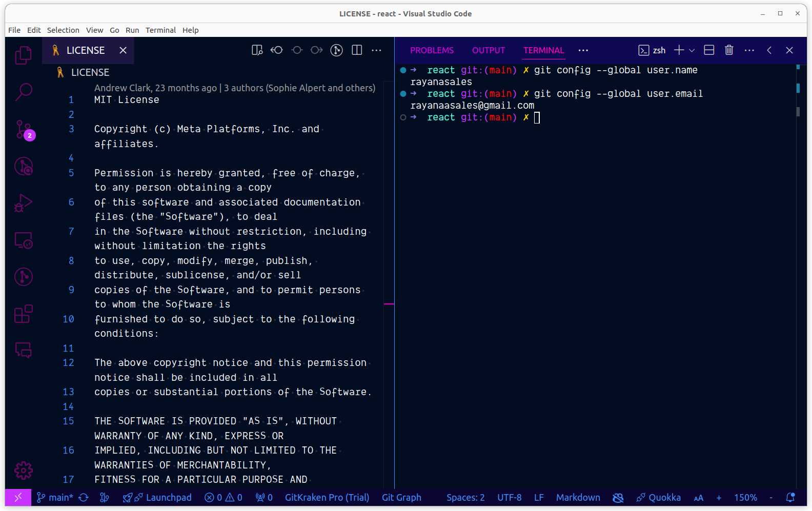Change end of line sequence LF

(539, 497)
